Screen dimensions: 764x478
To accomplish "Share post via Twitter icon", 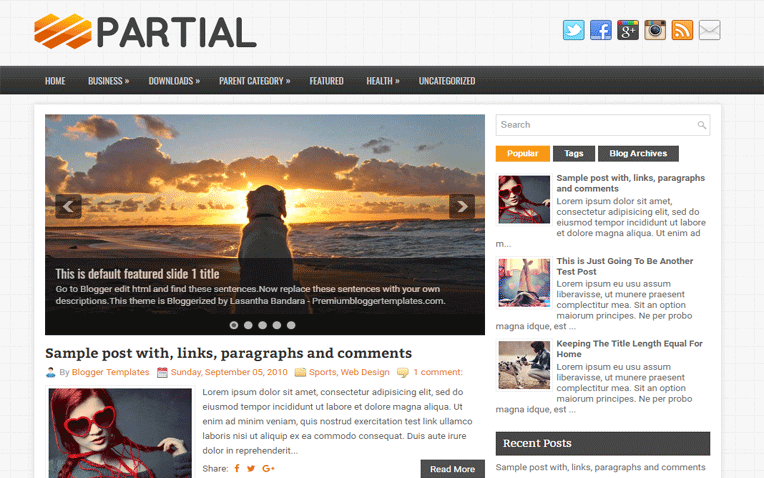I will (251, 468).
